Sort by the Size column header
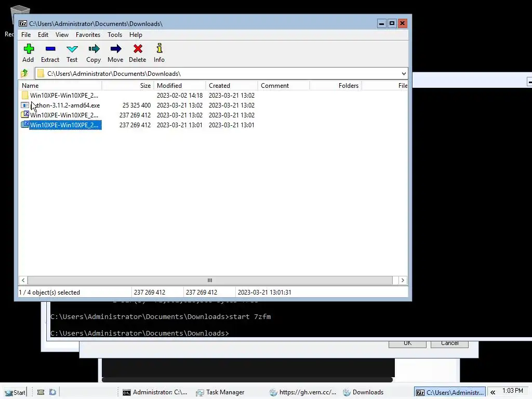 pos(128,86)
